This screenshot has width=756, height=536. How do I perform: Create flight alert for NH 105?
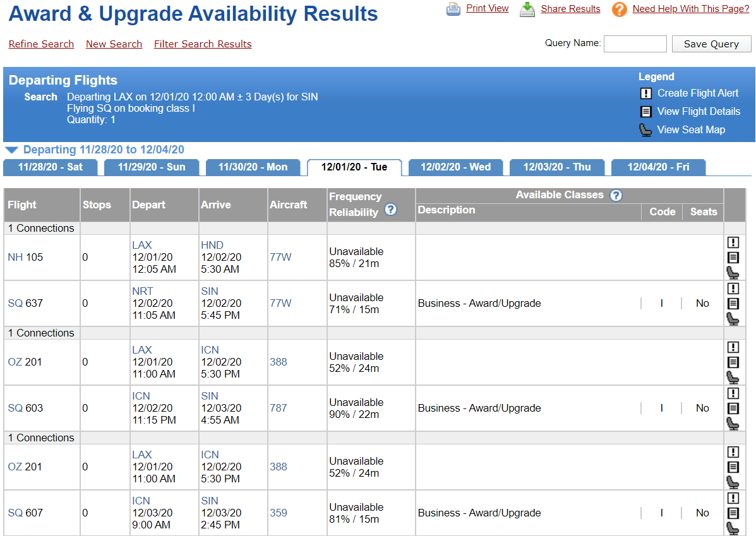point(733,242)
